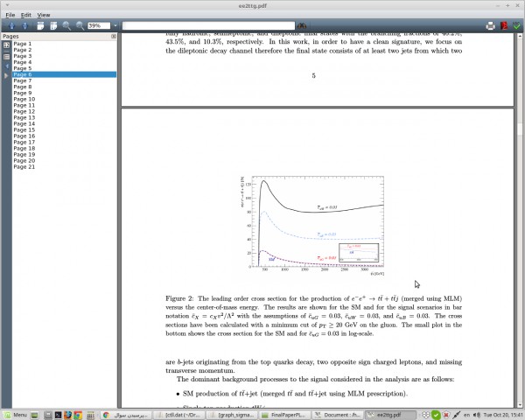Open the Edit menu
Image resolution: width=525 pixels, height=420 pixels.
click(26, 15)
